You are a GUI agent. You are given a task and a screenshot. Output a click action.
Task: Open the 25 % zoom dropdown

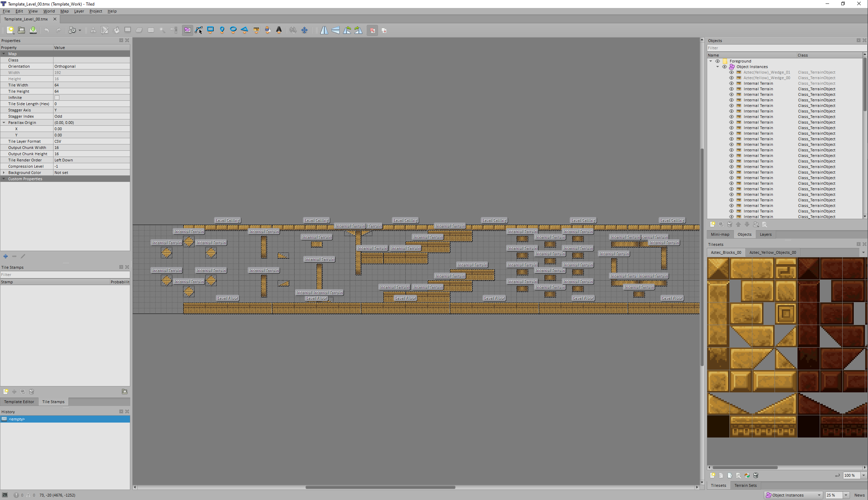[846, 495]
